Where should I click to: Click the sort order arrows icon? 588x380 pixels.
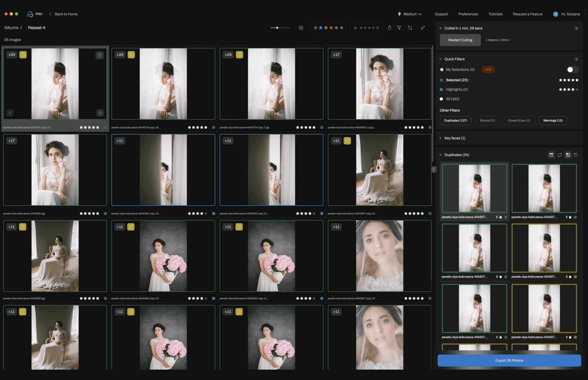point(410,28)
